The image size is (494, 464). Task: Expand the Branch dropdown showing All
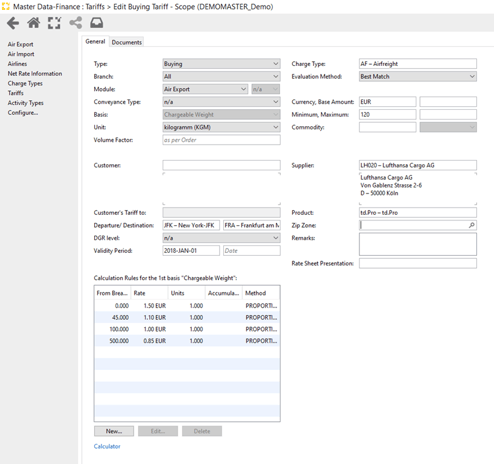tap(221, 76)
